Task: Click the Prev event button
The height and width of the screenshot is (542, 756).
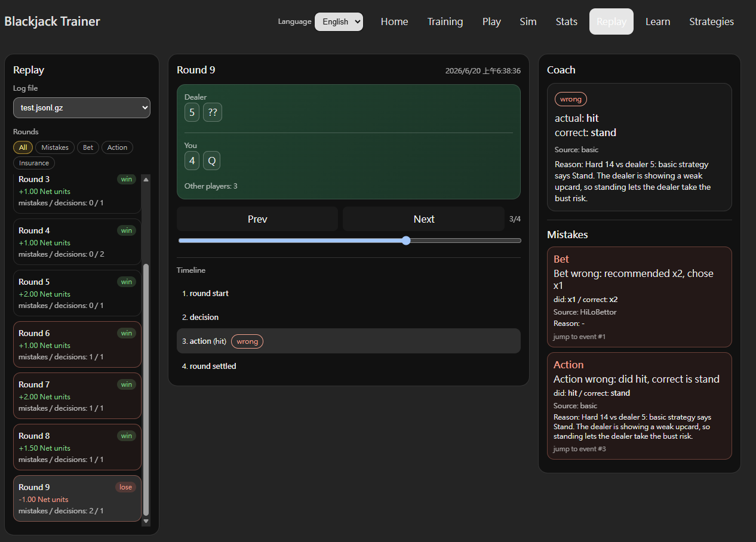Action: (x=257, y=219)
